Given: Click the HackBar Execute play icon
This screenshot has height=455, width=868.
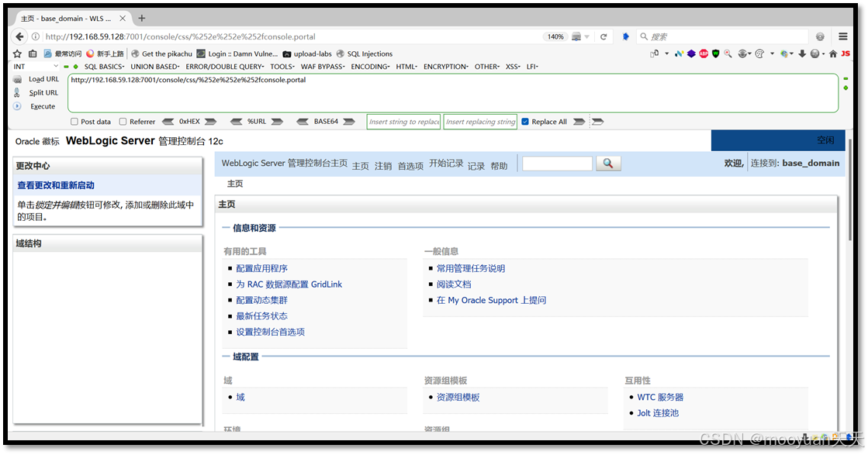Looking at the screenshot, I should (x=17, y=106).
